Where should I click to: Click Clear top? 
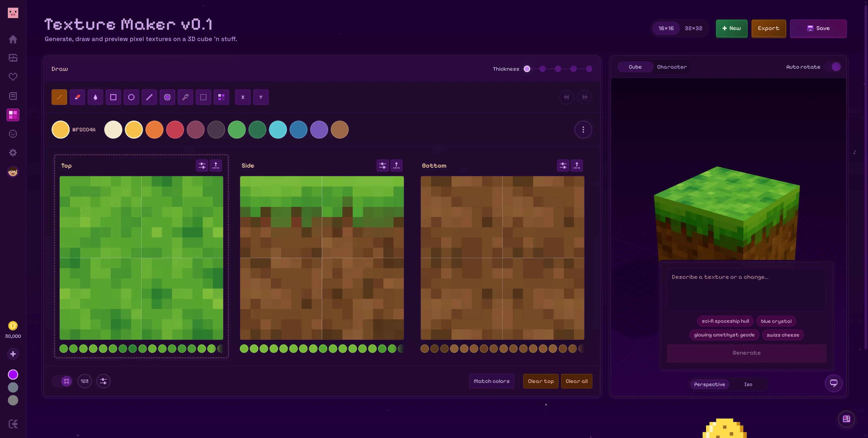click(x=541, y=381)
